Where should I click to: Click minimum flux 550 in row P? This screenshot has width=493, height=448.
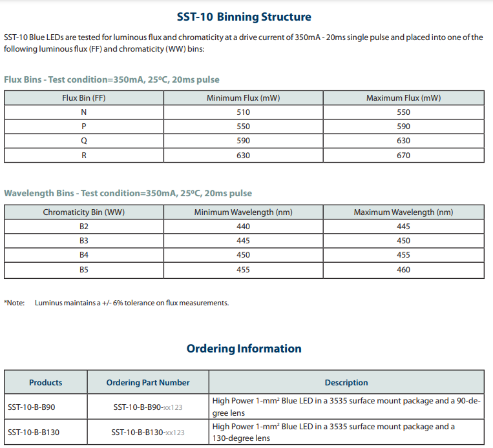(244, 127)
